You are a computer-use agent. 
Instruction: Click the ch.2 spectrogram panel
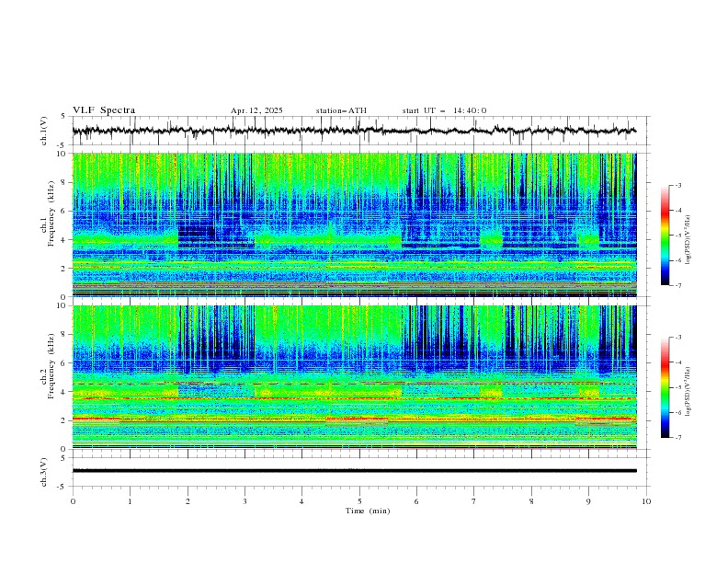[x=354, y=377]
